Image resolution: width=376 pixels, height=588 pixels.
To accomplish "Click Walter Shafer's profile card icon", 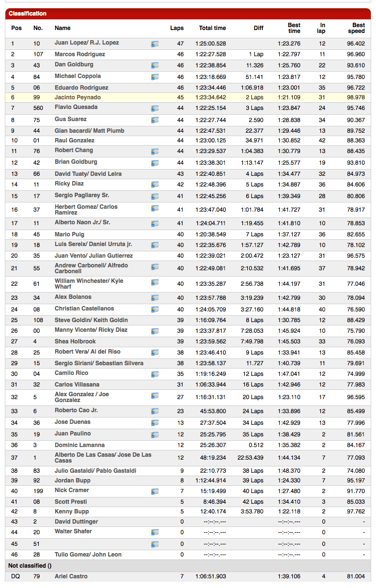I will click(155, 533).
